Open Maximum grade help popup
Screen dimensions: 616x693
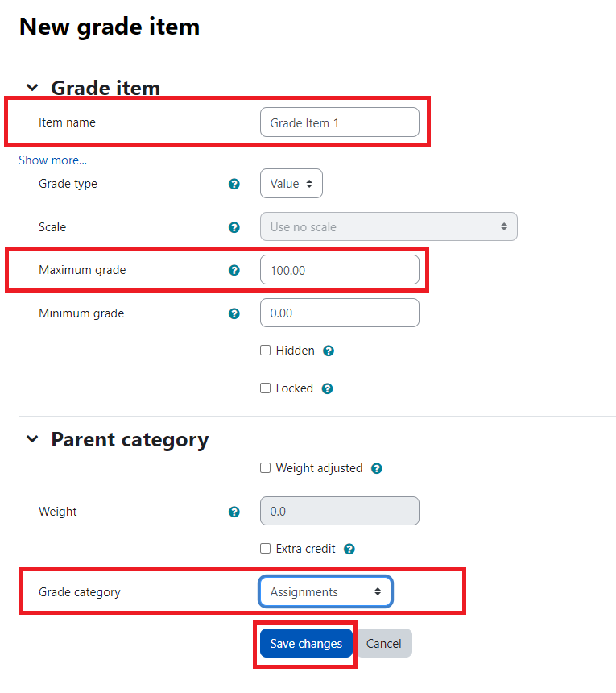[234, 270]
